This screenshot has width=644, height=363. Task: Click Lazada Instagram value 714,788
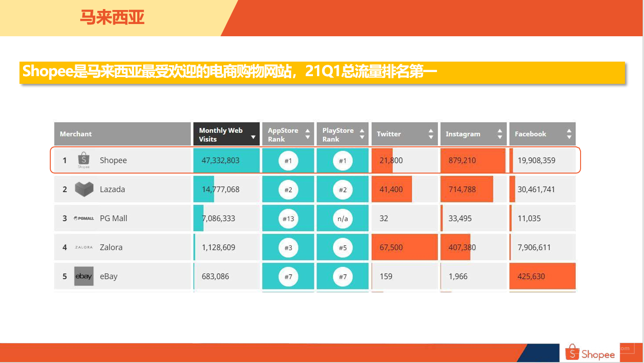tap(462, 189)
